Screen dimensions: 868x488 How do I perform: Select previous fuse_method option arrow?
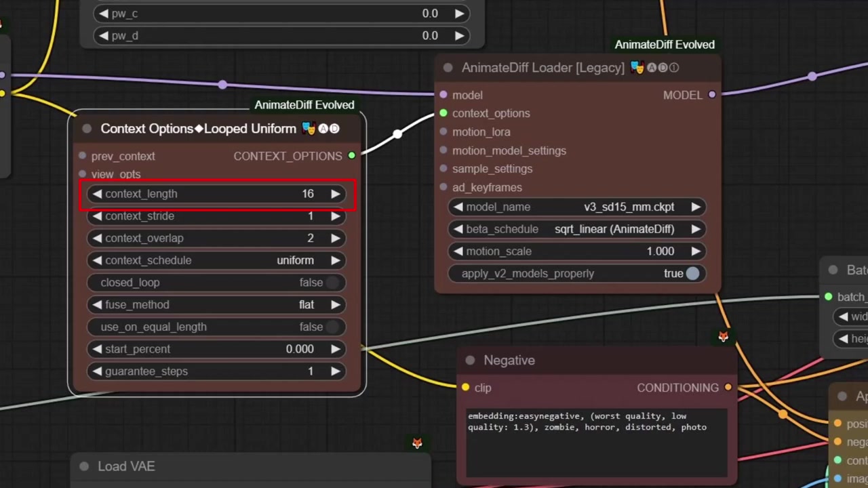point(97,305)
